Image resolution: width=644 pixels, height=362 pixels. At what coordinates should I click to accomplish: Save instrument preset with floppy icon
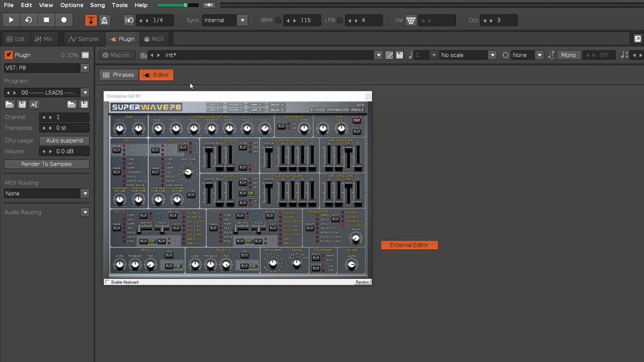click(x=399, y=55)
